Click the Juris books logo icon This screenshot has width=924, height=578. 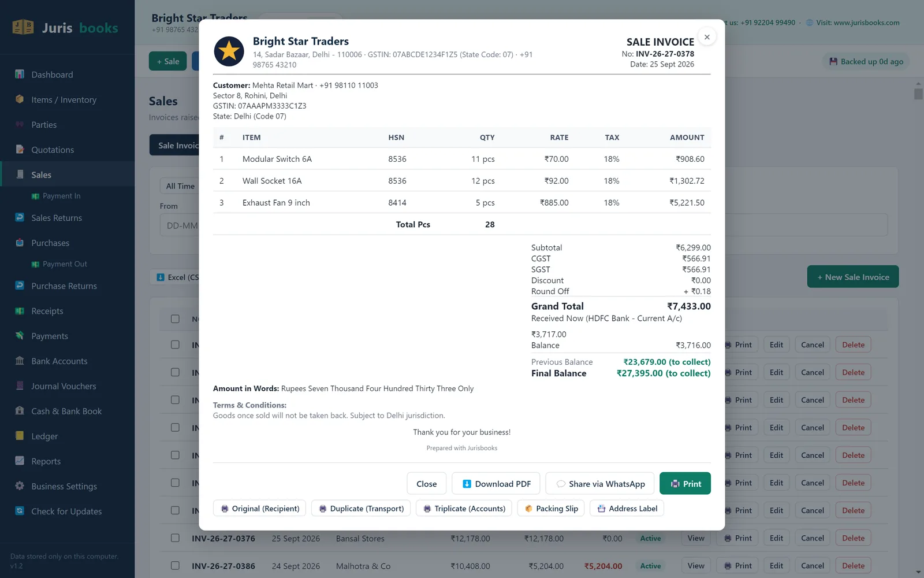[23, 27]
